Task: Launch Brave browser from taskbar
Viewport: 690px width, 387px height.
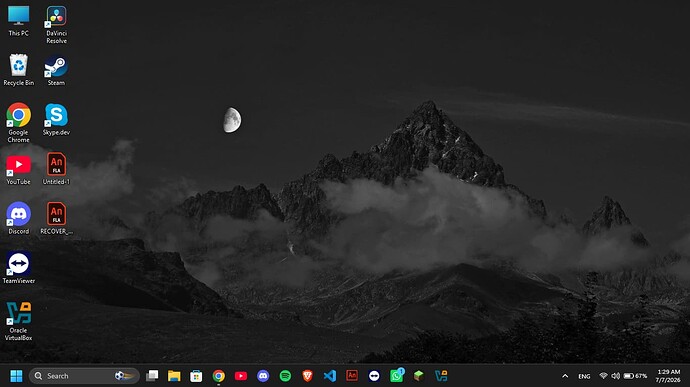Action: 308,376
